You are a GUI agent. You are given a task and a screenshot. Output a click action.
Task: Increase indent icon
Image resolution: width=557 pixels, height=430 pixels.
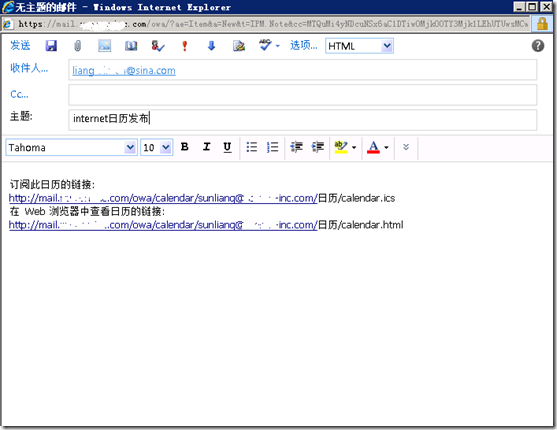318,147
